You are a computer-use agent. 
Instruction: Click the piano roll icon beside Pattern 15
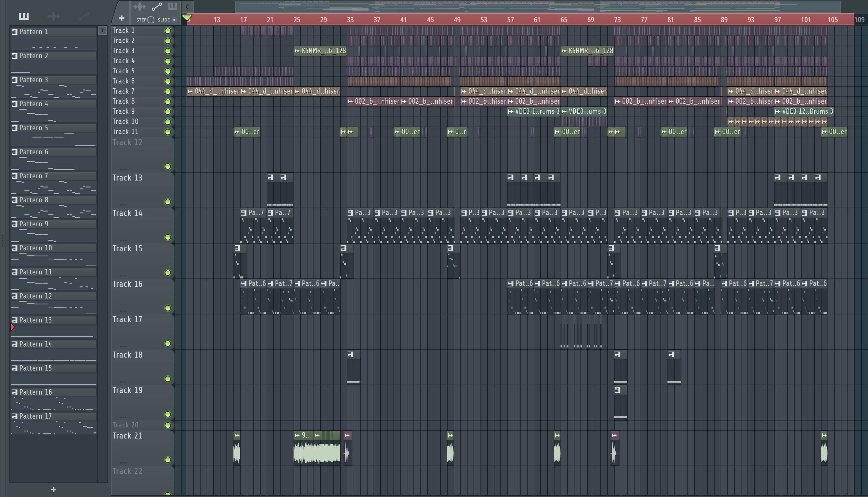15,368
